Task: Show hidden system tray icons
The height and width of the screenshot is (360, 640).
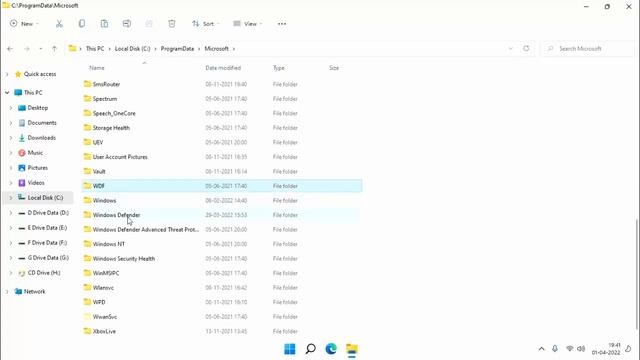Action: (541, 349)
